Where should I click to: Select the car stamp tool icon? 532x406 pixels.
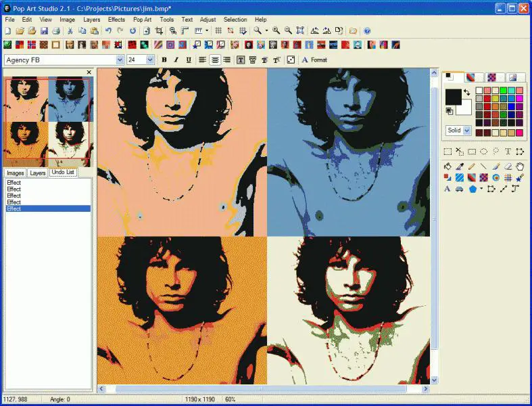pyautogui.click(x=460, y=189)
